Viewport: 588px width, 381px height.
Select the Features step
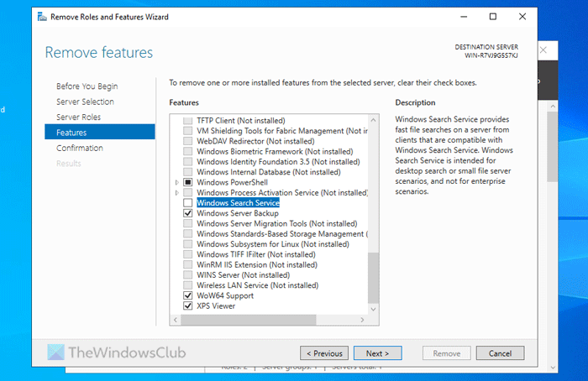(100, 132)
